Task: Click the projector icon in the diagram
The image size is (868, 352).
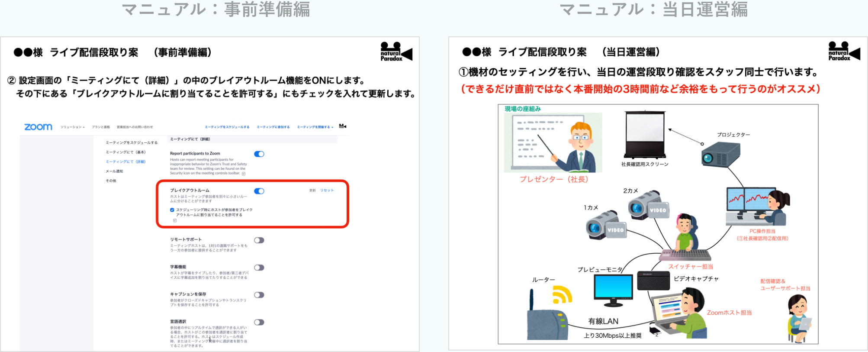Action: (x=720, y=154)
